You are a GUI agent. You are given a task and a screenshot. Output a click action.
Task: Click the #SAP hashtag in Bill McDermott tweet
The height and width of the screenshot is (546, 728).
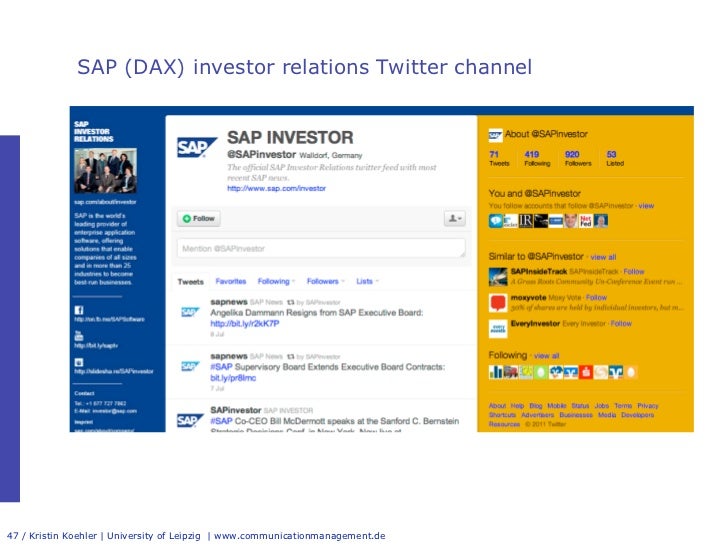coord(221,422)
